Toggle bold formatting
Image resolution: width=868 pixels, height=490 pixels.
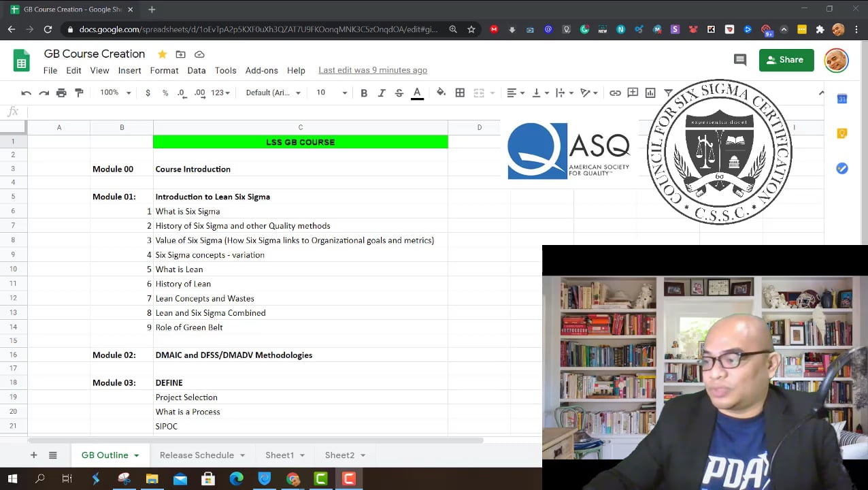point(364,93)
